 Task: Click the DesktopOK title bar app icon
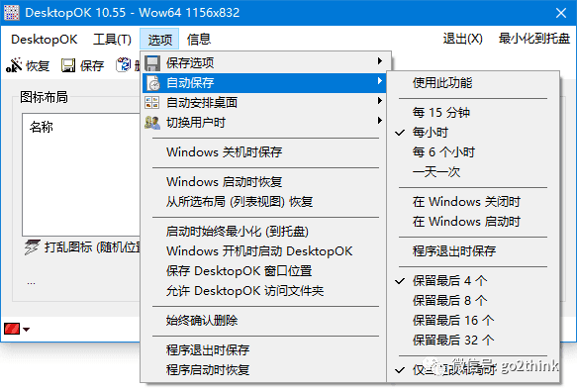[11, 13]
